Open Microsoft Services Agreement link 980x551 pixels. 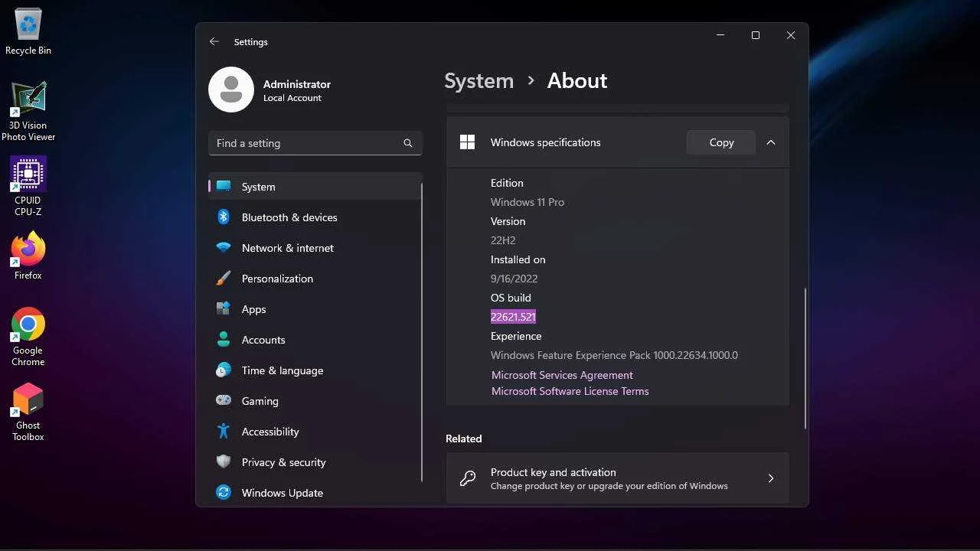point(562,375)
